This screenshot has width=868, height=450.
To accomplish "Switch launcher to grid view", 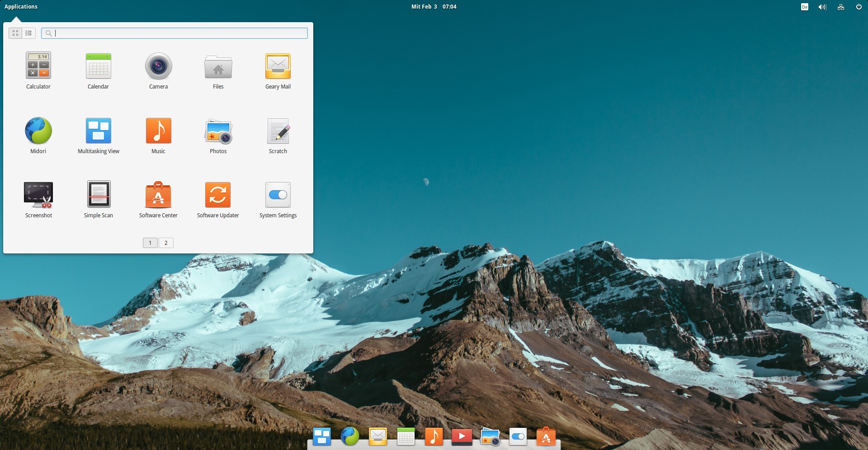I will click(15, 33).
